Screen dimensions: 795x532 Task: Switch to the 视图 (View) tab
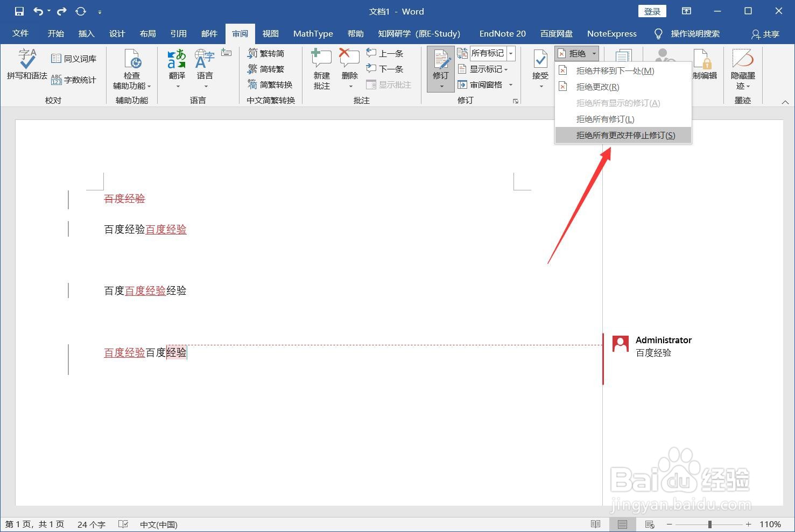click(x=270, y=33)
